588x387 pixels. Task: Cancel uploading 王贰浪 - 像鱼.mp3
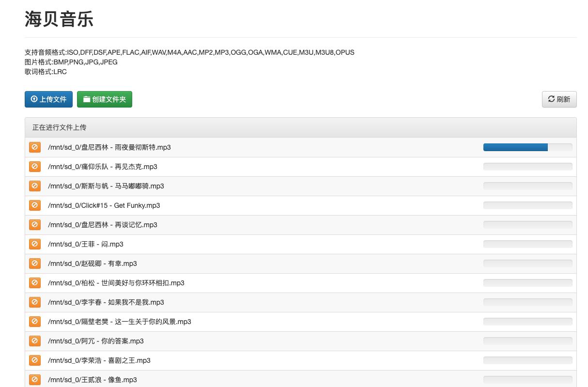click(34, 379)
